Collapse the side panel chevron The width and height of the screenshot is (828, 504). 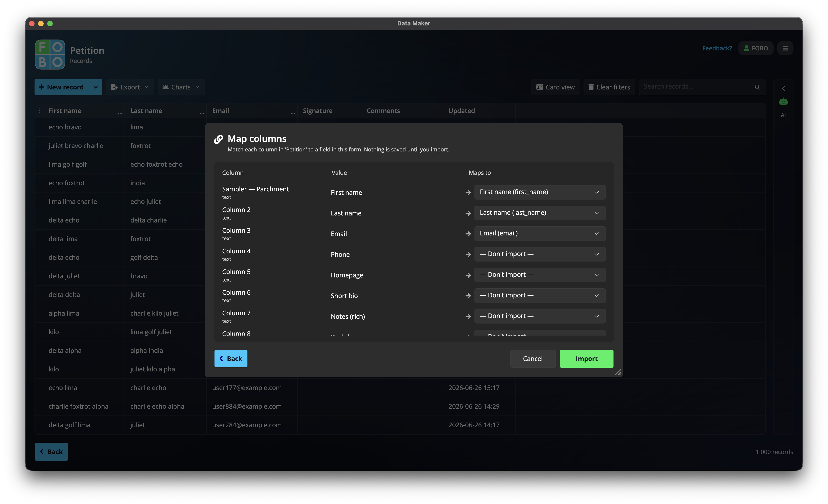click(x=783, y=88)
